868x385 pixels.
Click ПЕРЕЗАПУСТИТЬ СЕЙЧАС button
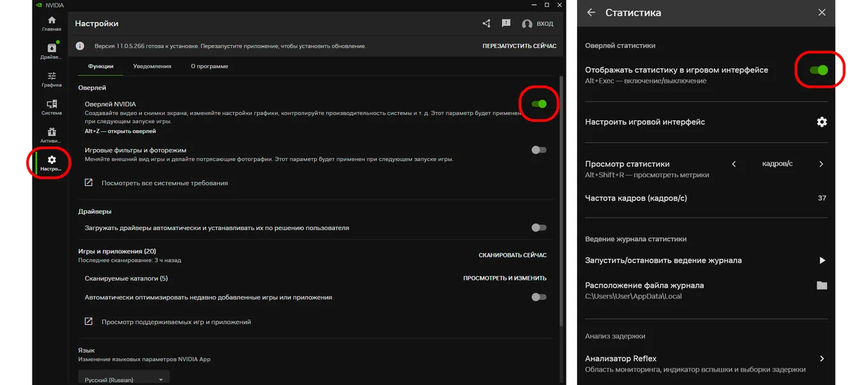(520, 46)
